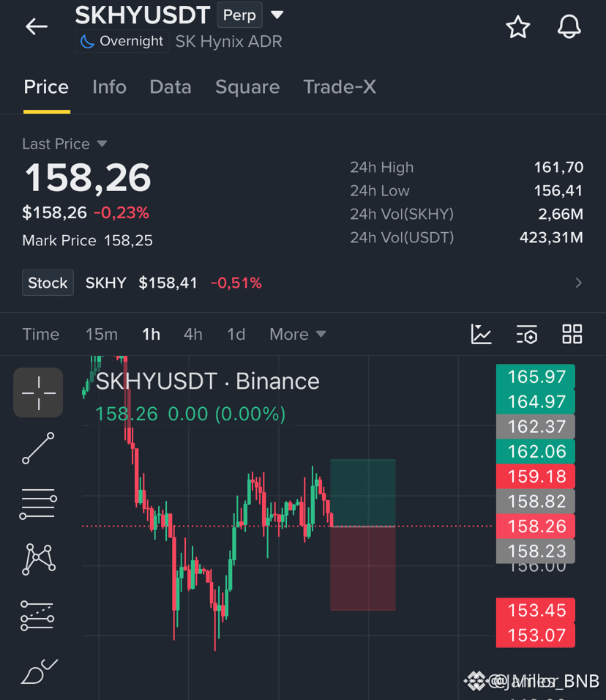
Task: Select the crosshair cursor tool
Action: (x=38, y=392)
